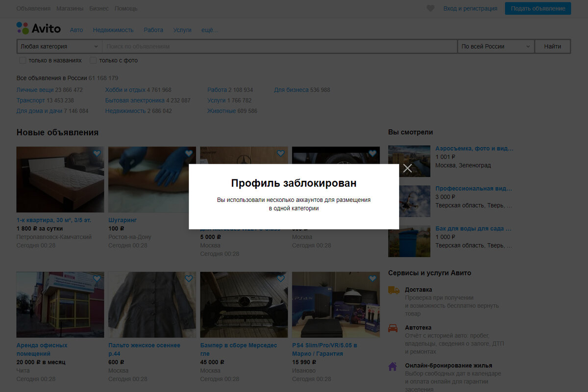The height and width of the screenshot is (392, 588).
Task: Click the Найти search button
Action: coord(553,47)
